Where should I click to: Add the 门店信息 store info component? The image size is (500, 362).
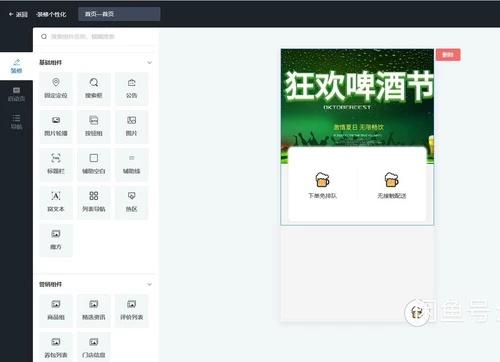click(x=94, y=347)
